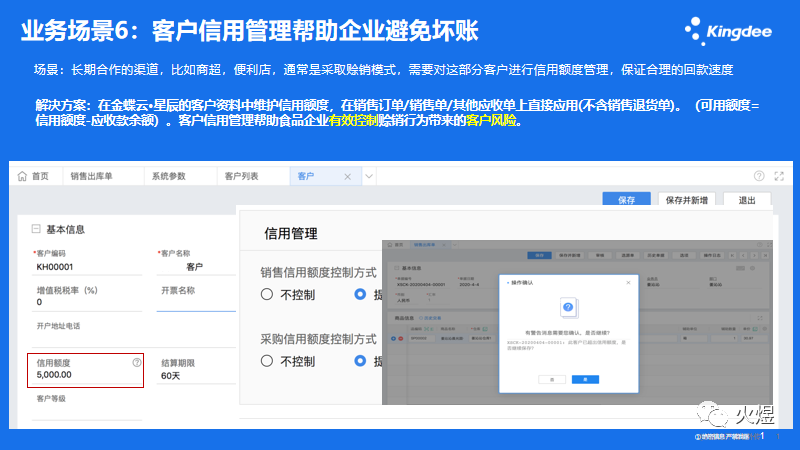
Task: Click the first-record navigation arrow in sales order window
Action: pyautogui.click(x=733, y=255)
